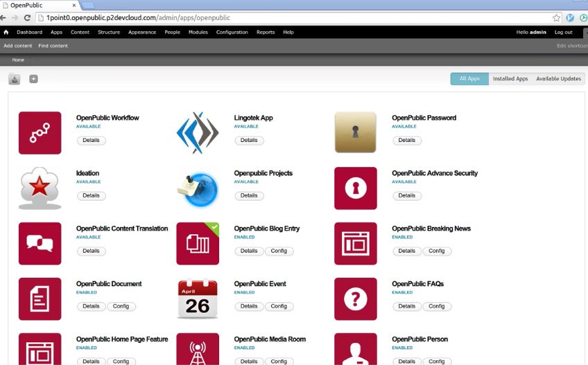Click the Log out link

tap(564, 33)
